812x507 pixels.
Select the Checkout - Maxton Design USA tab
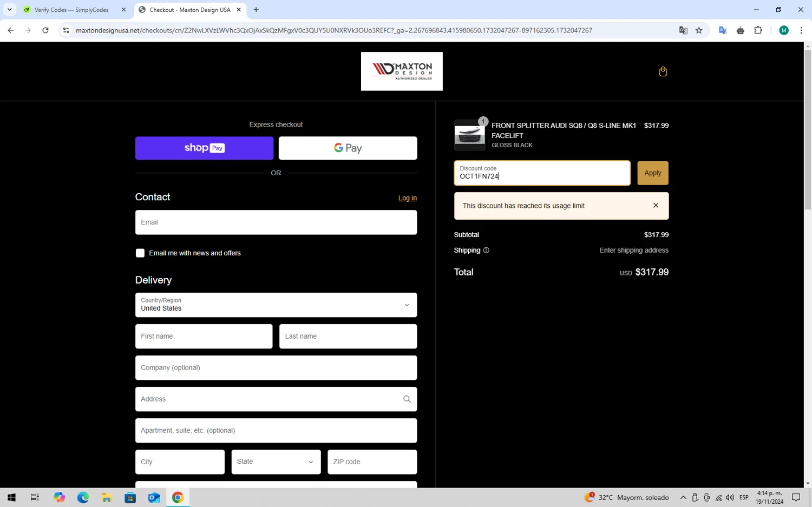click(189, 10)
